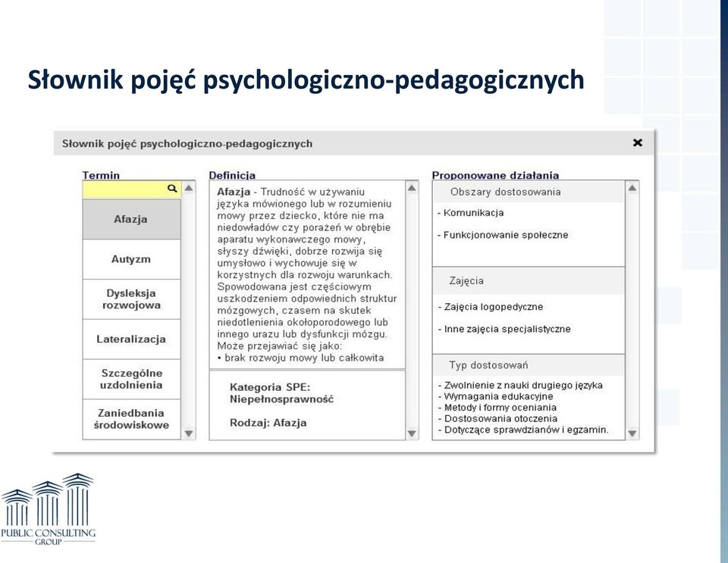Viewport: 728px width, 563px height.
Task: Click the Termin list scroll-up arrow
Action: [x=189, y=188]
